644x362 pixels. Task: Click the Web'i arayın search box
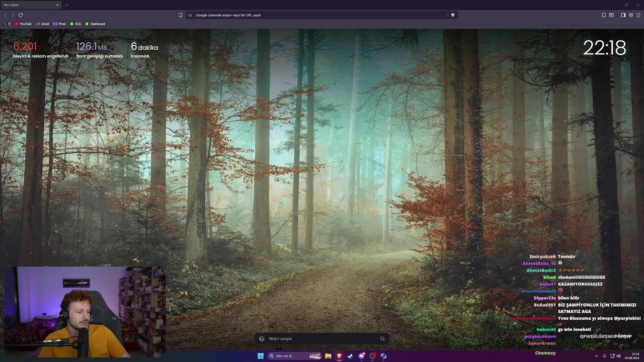[322, 338]
